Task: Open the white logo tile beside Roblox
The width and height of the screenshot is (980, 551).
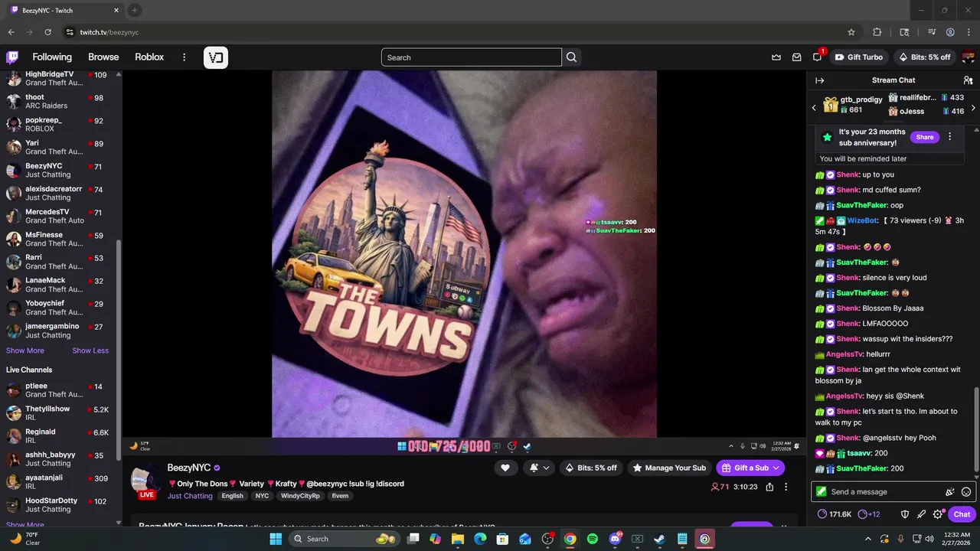Action: 216,57
